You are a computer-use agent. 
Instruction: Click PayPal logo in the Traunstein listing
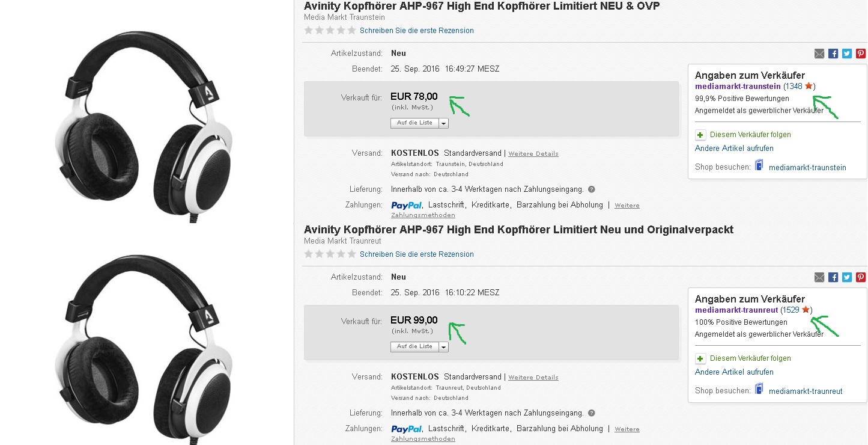[x=406, y=205]
